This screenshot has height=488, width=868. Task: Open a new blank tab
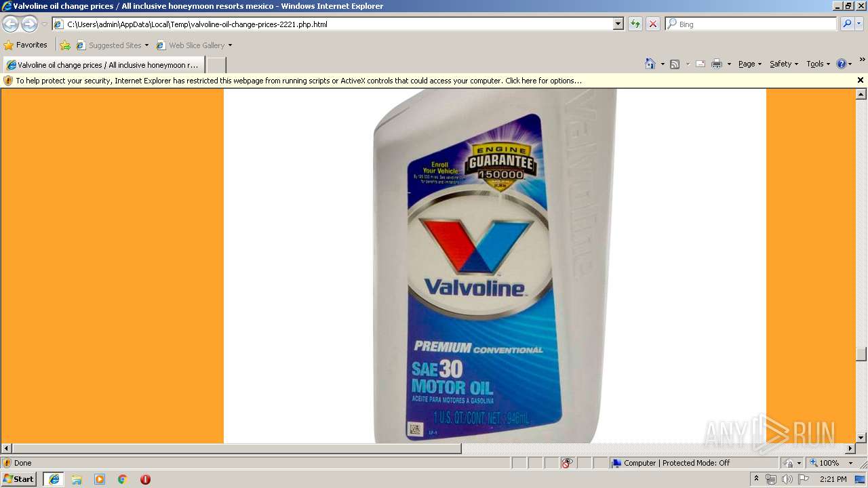coord(216,65)
